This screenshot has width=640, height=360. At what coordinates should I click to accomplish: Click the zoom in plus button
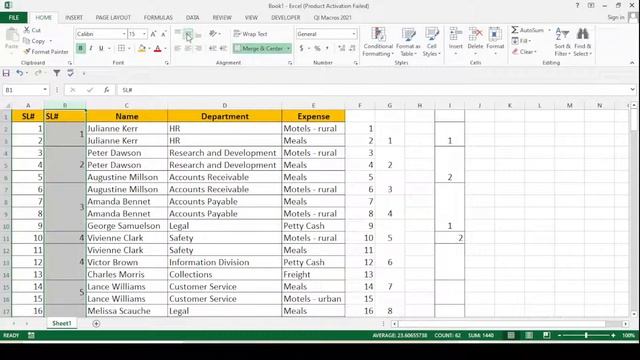[613, 336]
